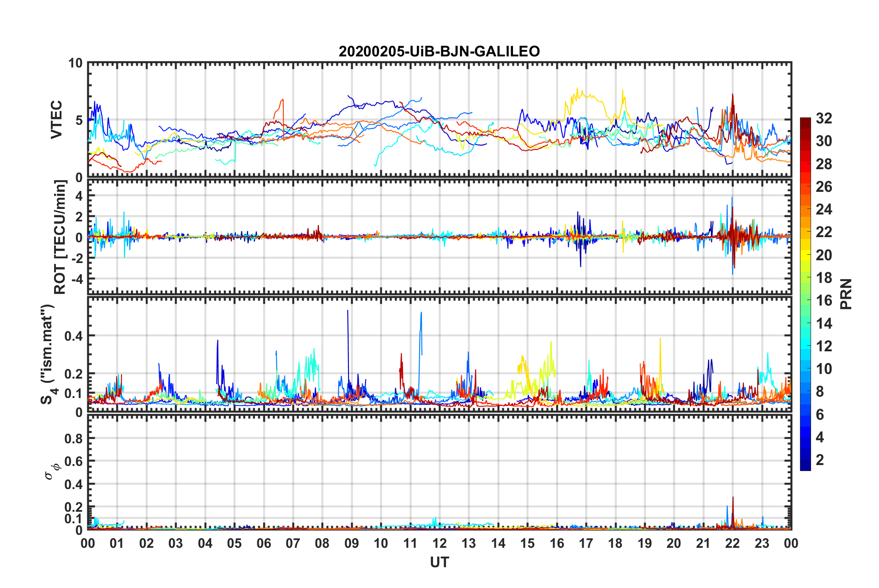The width and height of the screenshot is (879, 588).
Task: Click the rightmost 00 UT tick label
Action: [791, 543]
